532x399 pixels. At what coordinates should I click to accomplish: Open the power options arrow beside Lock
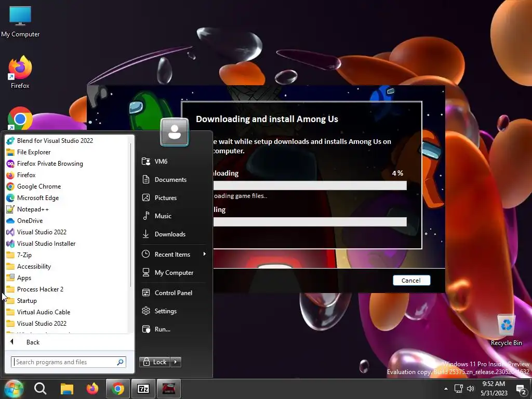coord(176,362)
